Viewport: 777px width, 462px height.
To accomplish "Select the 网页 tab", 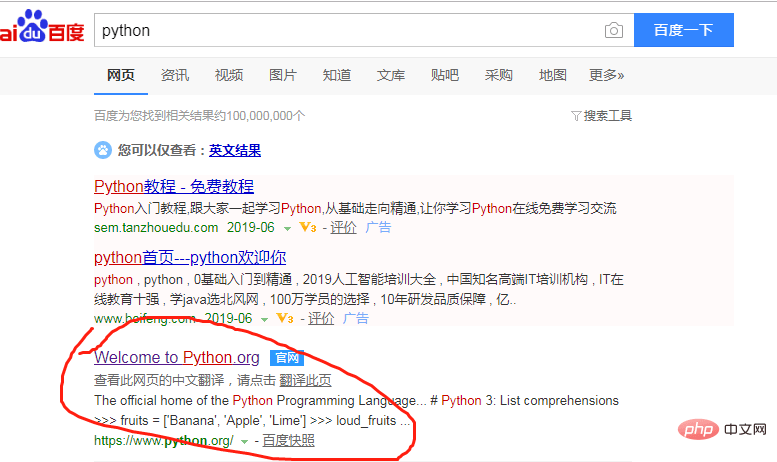I will click(x=121, y=75).
